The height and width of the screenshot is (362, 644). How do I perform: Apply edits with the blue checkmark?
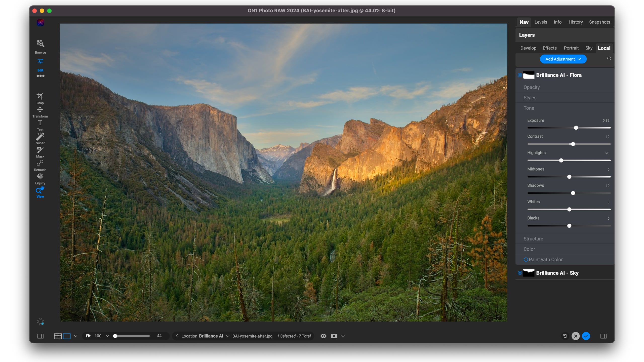(x=586, y=336)
